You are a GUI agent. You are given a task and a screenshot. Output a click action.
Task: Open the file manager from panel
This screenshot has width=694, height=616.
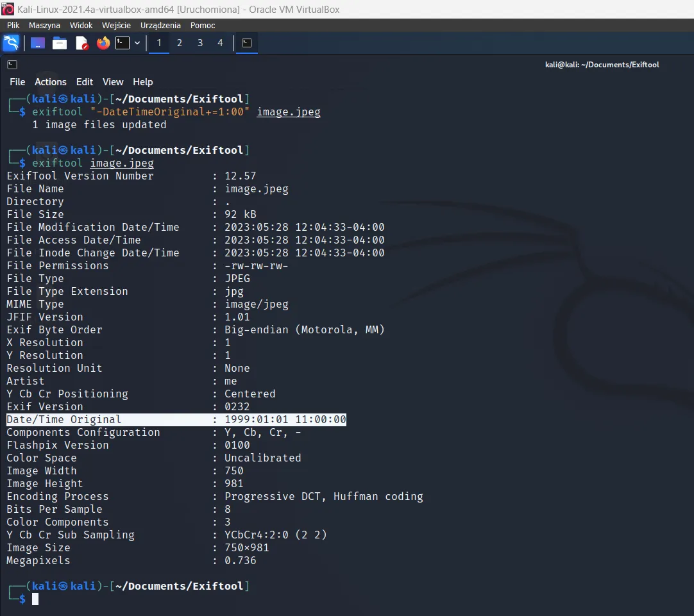coord(60,43)
